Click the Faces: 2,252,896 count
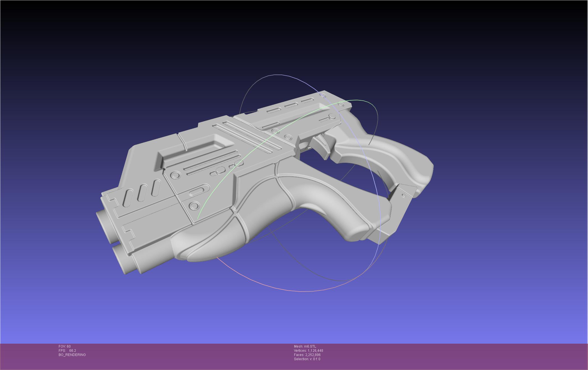 [307, 355]
